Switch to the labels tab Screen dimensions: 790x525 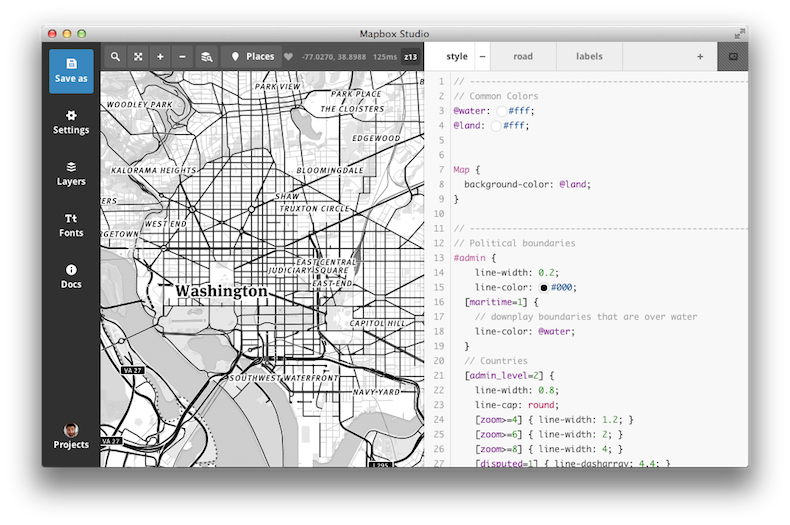tap(589, 56)
